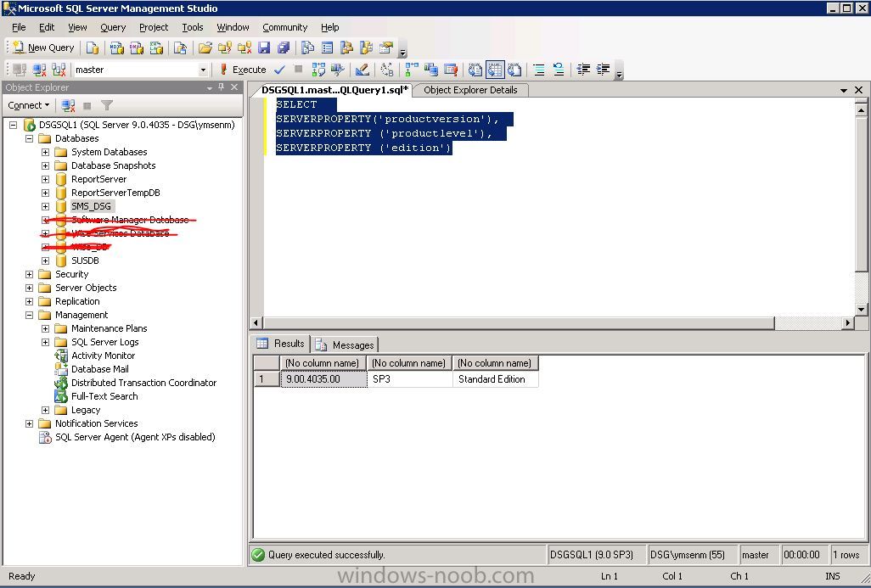Click the 9.00.4035.00 result cell
The width and height of the screenshot is (871, 588).
(x=323, y=379)
